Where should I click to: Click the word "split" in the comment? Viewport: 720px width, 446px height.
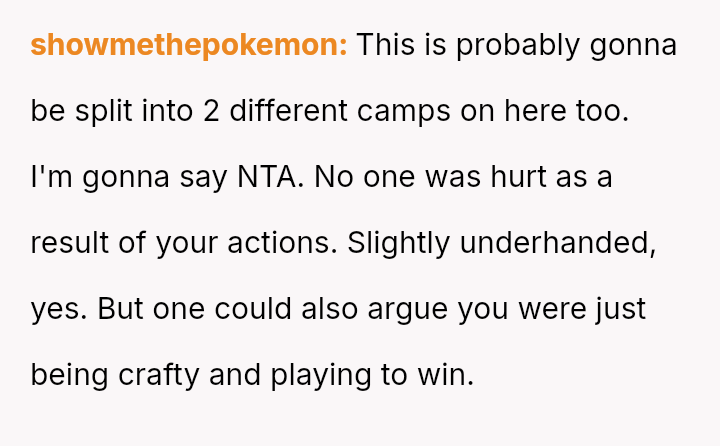point(103,111)
